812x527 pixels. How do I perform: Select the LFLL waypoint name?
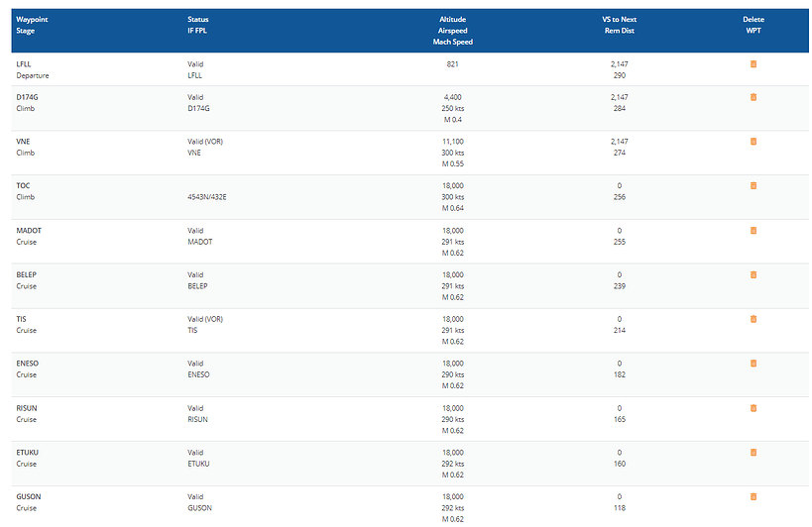(25, 64)
